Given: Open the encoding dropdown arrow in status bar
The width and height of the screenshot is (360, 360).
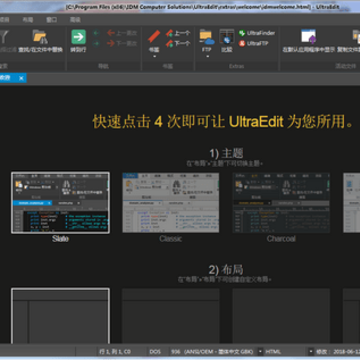Looking at the screenshot, I should pos(260,352).
